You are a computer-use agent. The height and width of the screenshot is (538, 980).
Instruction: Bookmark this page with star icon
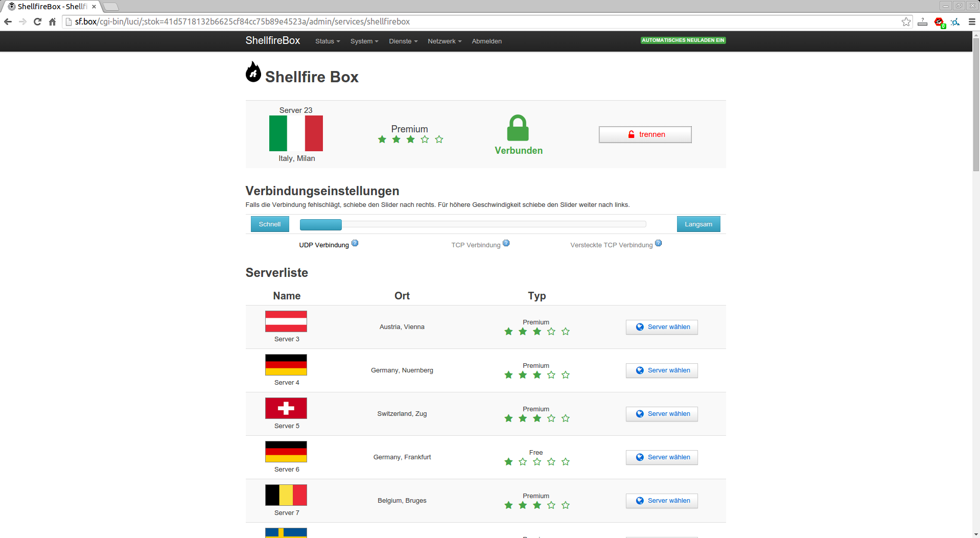pos(906,21)
